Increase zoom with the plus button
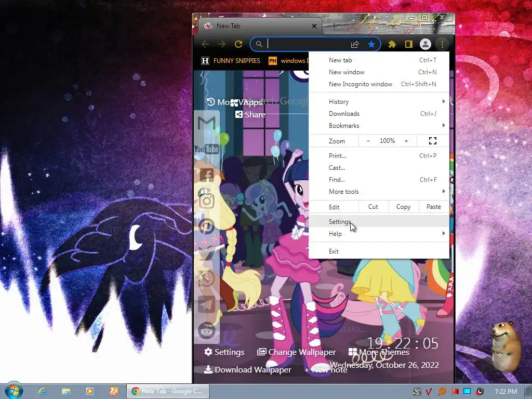This screenshot has width=532, height=399. pos(406,141)
